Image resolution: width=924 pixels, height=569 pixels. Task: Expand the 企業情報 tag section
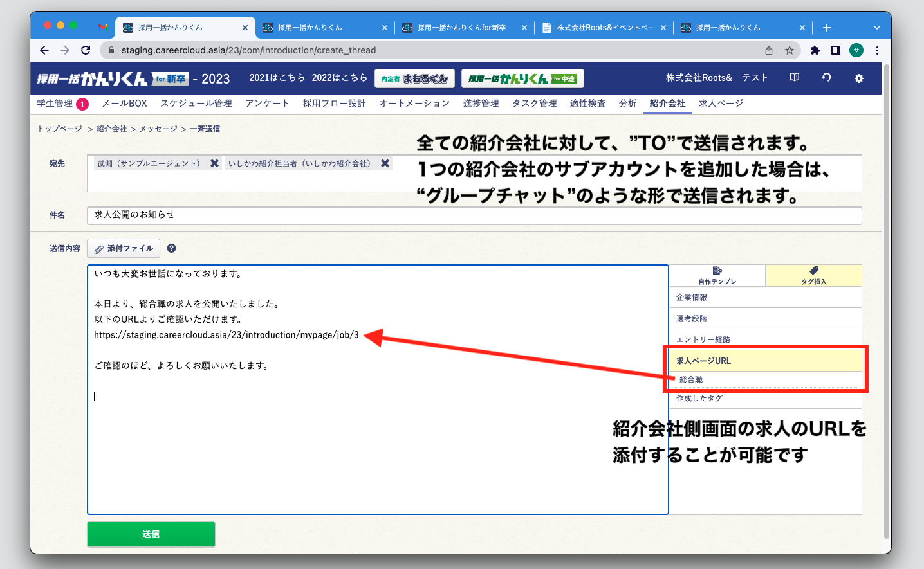[x=692, y=297]
